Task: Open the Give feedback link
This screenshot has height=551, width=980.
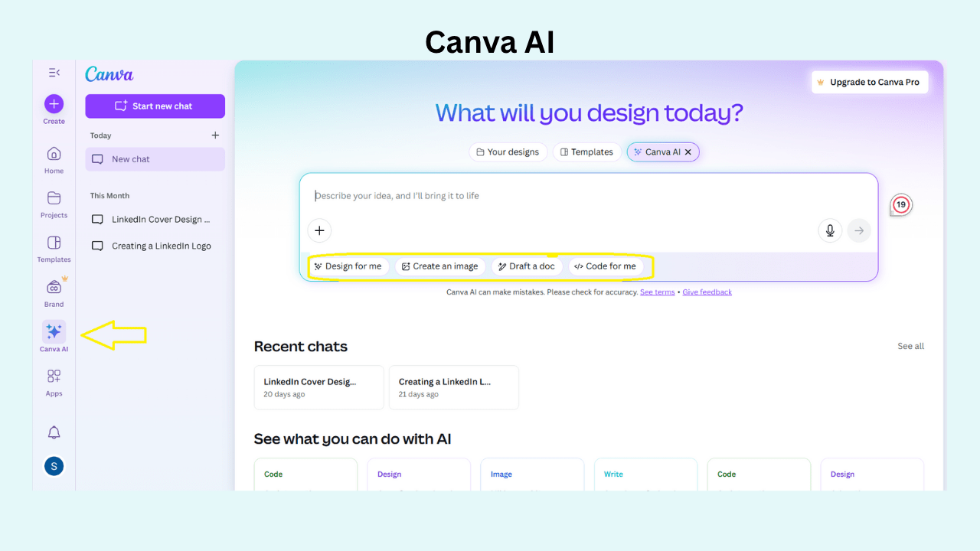Action: click(707, 292)
